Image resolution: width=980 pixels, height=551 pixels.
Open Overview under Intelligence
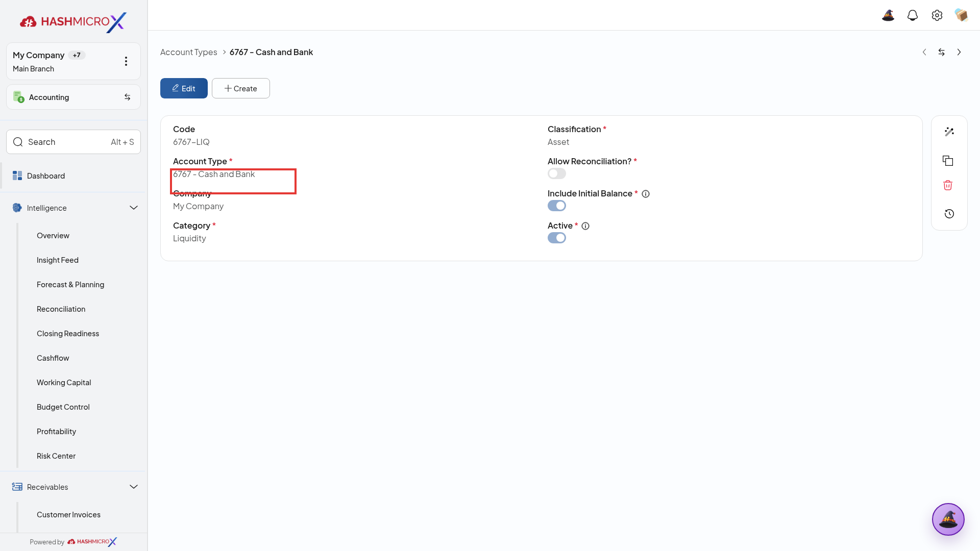[53, 235]
